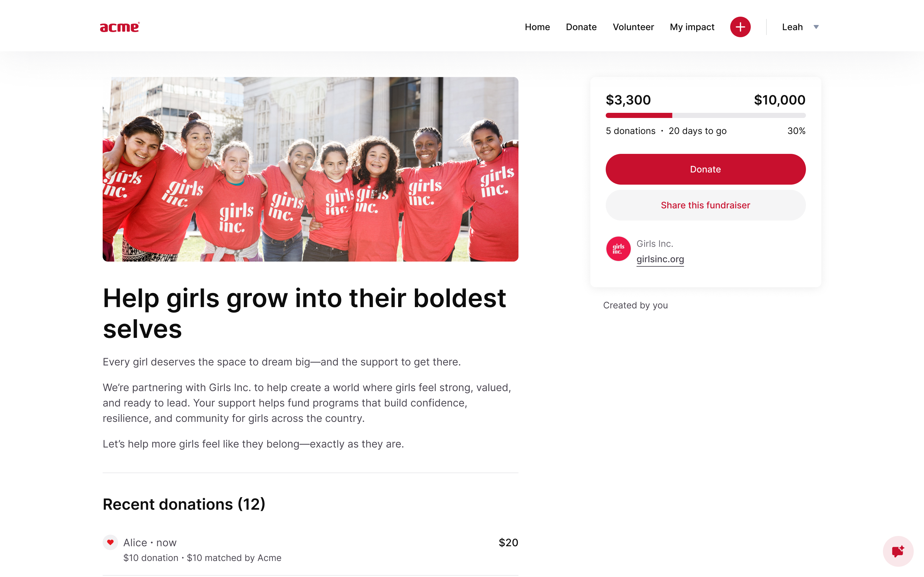Click the red plus create button
924x577 pixels.
(x=740, y=27)
